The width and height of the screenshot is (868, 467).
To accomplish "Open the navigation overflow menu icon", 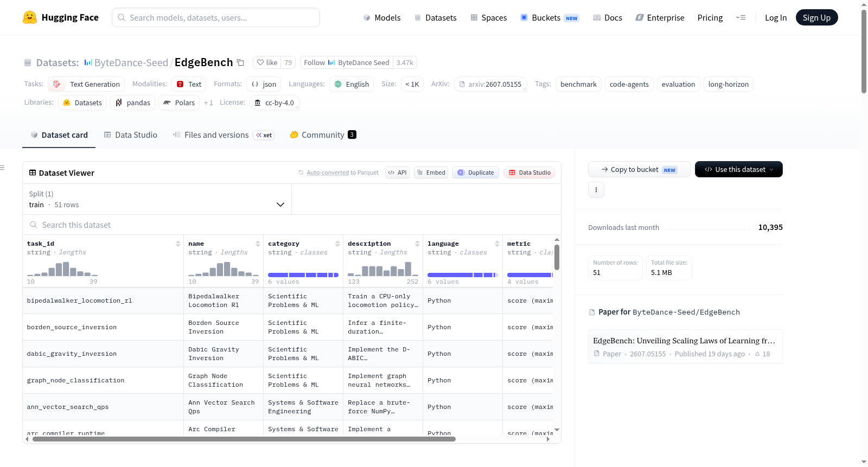I will (x=741, y=17).
